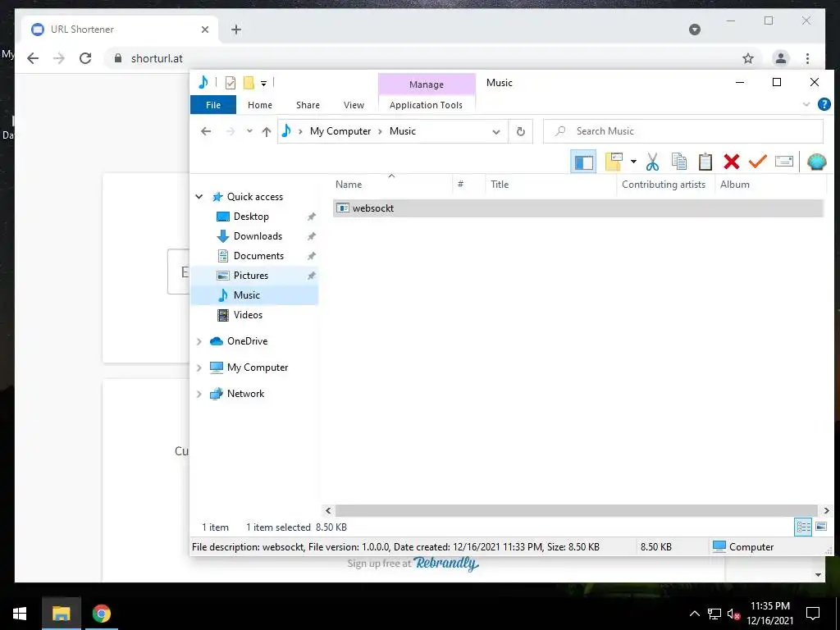Expand the OneDrive tree node
This screenshot has height=630, width=840.
point(199,341)
